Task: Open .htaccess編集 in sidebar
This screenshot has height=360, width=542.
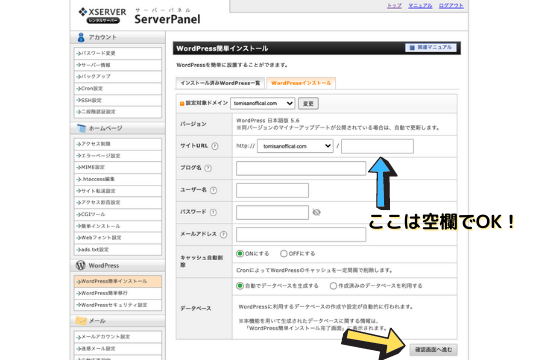Action: [118, 179]
